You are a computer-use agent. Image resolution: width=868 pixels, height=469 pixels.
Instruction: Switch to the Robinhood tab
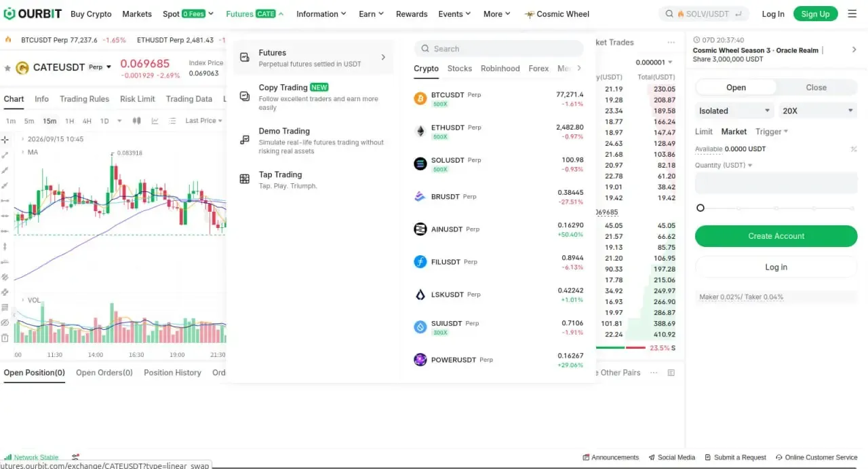pos(500,69)
